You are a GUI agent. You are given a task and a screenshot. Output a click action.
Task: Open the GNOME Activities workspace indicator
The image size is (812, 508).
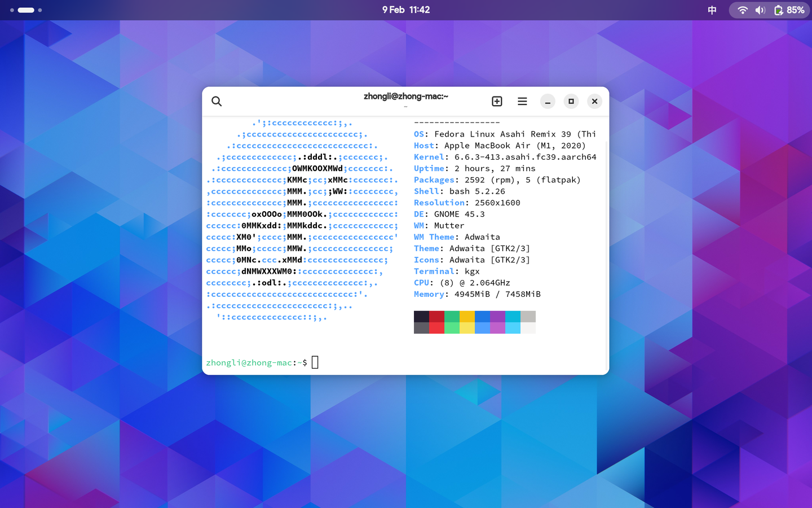point(26,10)
